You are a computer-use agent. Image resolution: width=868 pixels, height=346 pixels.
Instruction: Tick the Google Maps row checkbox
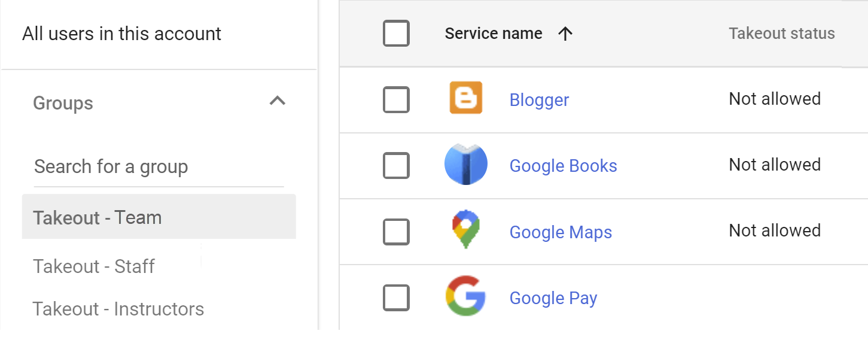396,232
